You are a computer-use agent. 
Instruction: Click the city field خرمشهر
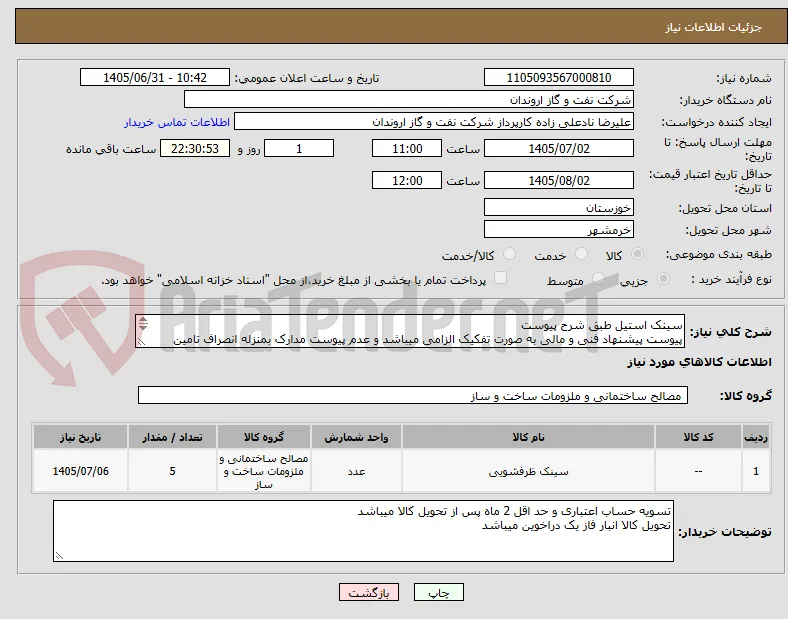(x=558, y=229)
